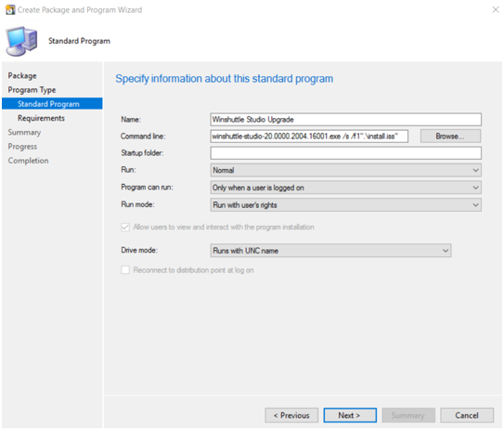The image size is (504, 430).
Task: Cancel the wizard
Action: click(467, 415)
